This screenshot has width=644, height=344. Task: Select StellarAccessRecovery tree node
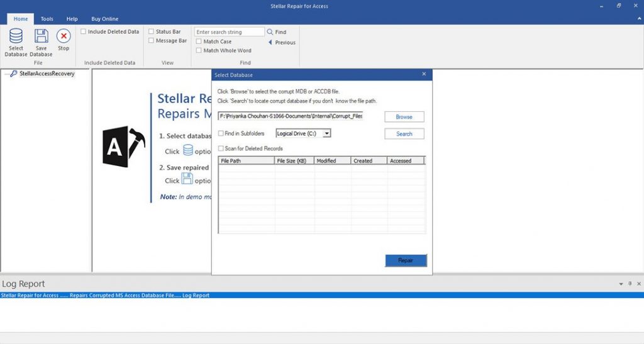click(47, 74)
